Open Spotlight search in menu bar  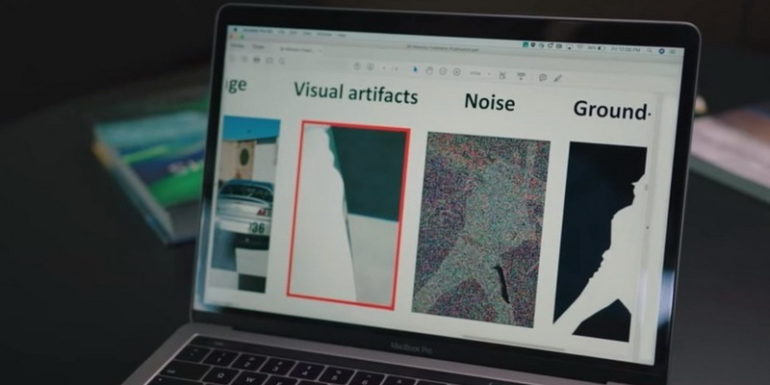(x=649, y=50)
